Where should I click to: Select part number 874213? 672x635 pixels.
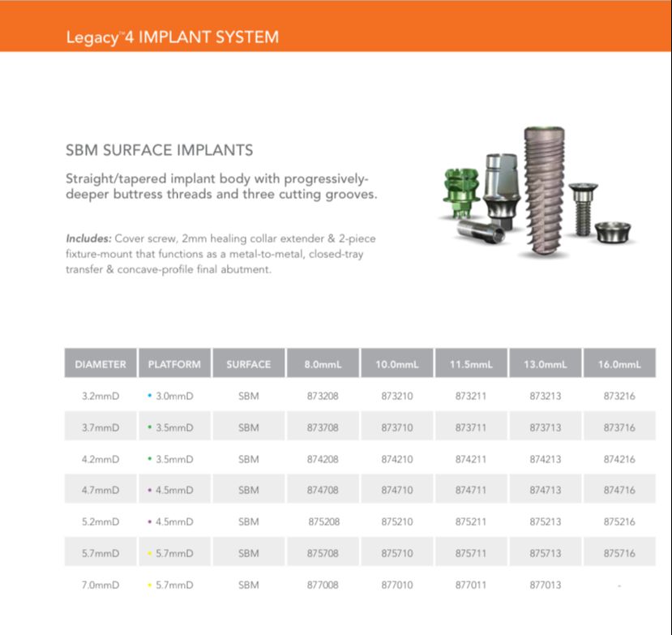(546, 459)
